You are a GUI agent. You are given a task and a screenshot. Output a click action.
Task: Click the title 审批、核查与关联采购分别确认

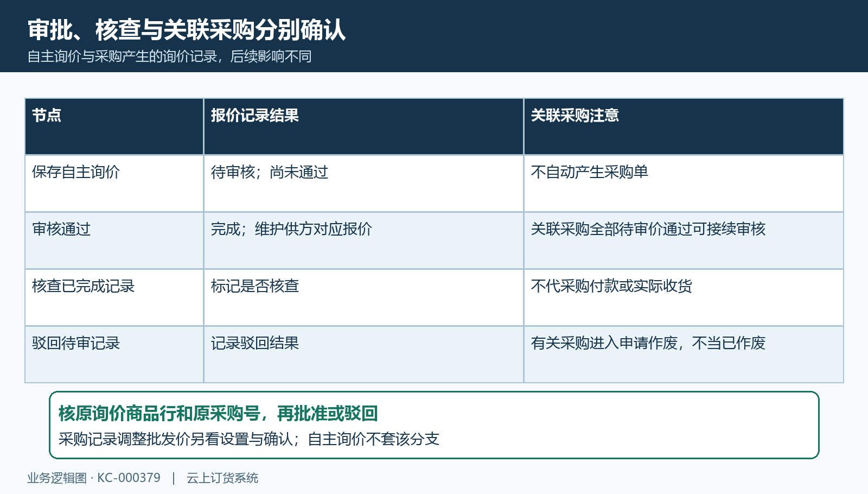coord(187,30)
